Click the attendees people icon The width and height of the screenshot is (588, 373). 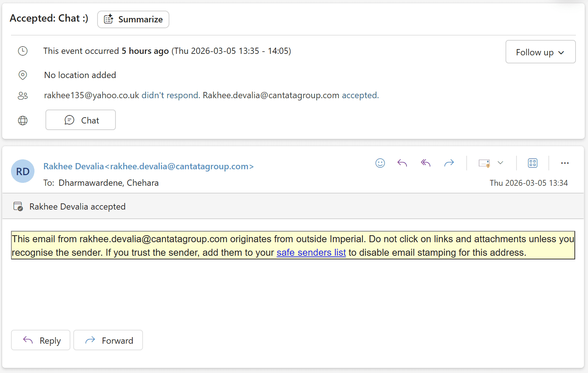[23, 96]
